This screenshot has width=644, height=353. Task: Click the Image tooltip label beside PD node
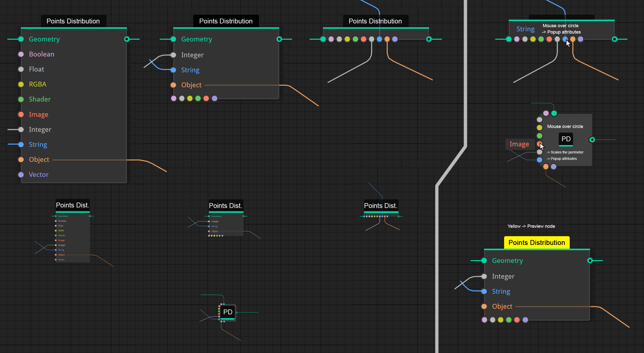point(519,144)
